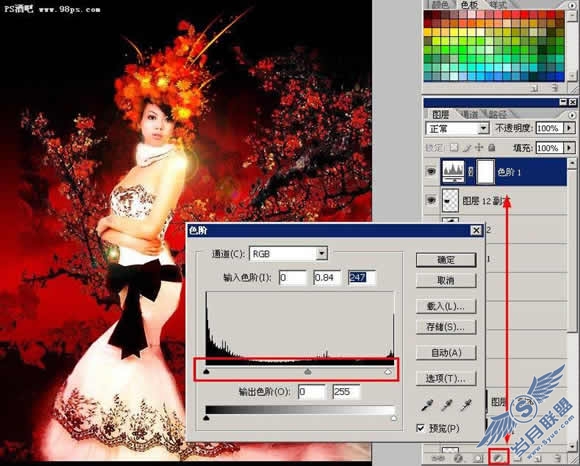Click the add layer mask icon
Screen dimensions: 580x466
[478, 458]
